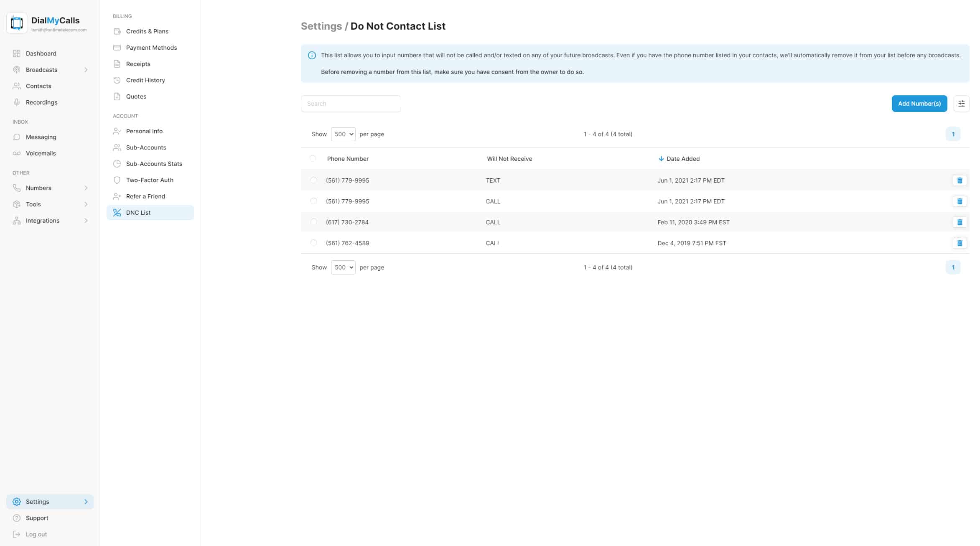Click trash icon for (561) 779-9995 CALL row
Image resolution: width=980 pixels, height=546 pixels.
[x=960, y=201]
